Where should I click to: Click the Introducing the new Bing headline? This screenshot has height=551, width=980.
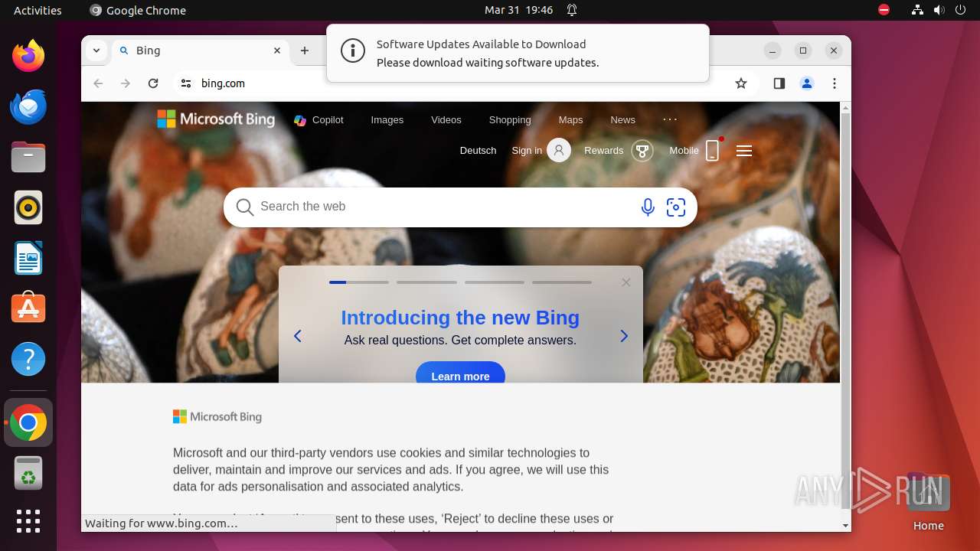pos(460,318)
